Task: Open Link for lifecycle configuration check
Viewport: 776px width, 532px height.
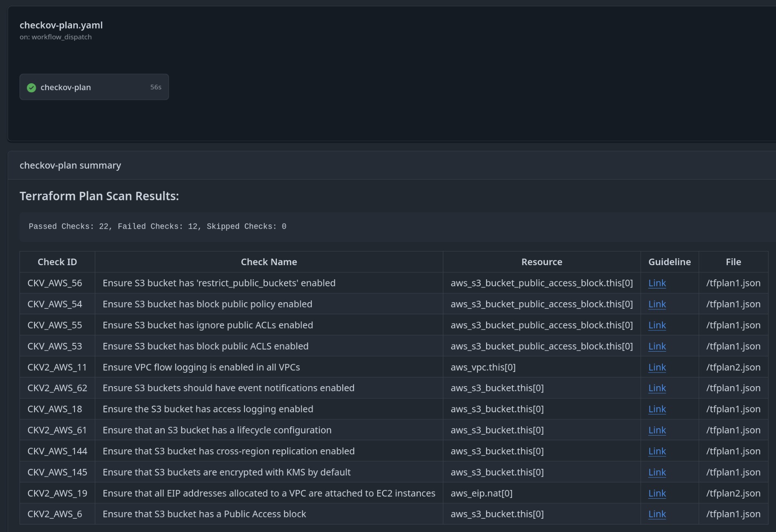Action: pos(657,430)
